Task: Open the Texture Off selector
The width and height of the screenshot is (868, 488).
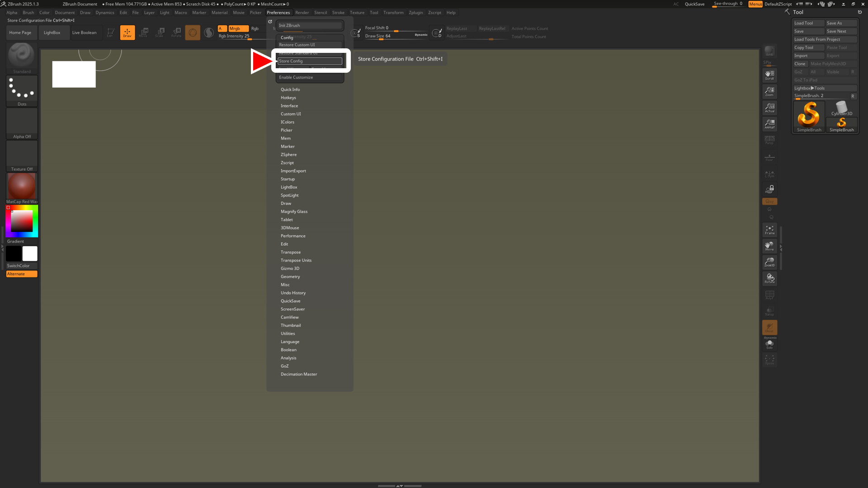Action: click(x=22, y=156)
